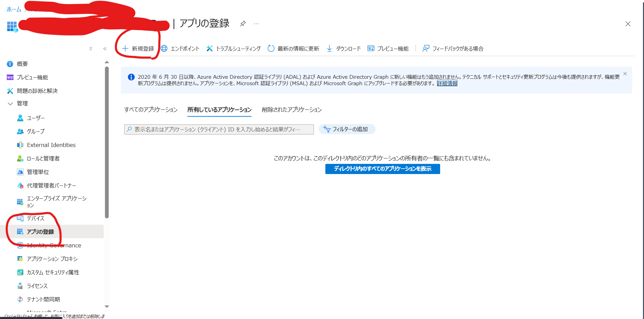Click the 概要 info icon in sidebar
Screen dimensions: 644x319
pyautogui.click(x=10, y=64)
